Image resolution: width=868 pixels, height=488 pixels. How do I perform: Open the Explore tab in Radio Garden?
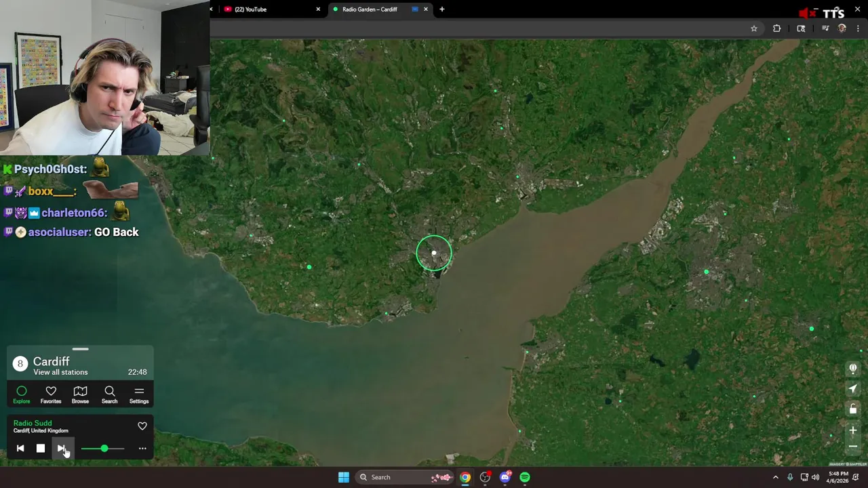pos(22,394)
